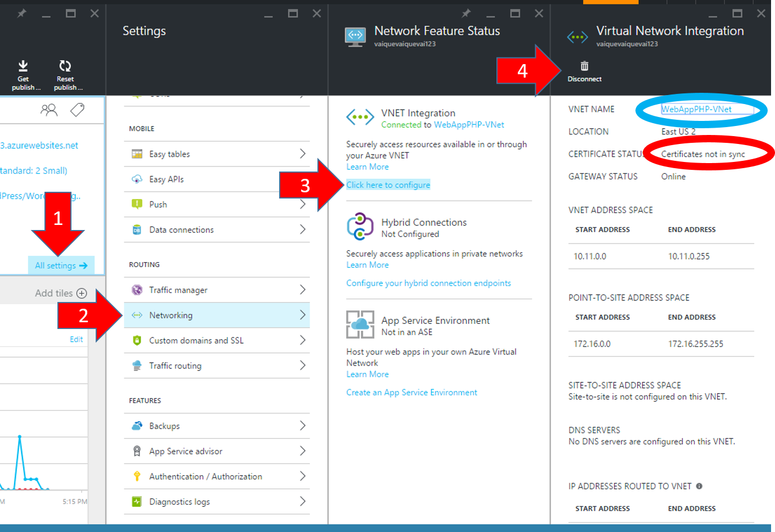Image resolution: width=775 pixels, height=532 pixels.
Task: Click Learn More under VNET Integration
Action: click(x=368, y=167)
